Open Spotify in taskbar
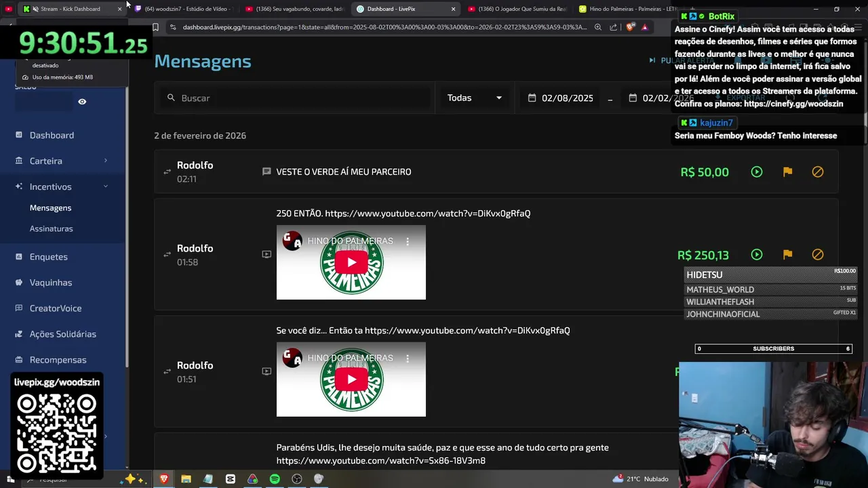The image size is (868, 488). click(x=275, y=479)
